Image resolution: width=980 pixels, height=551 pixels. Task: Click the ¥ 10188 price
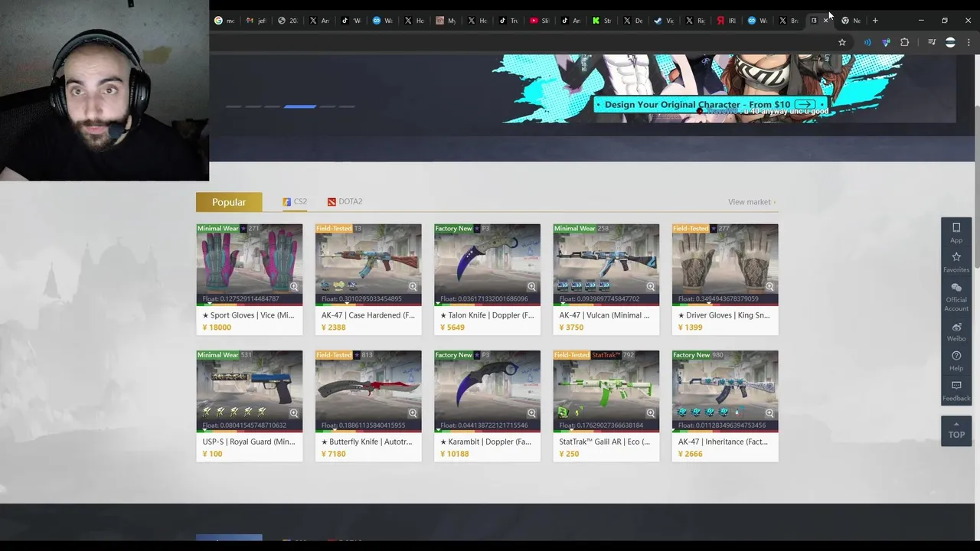455,454
